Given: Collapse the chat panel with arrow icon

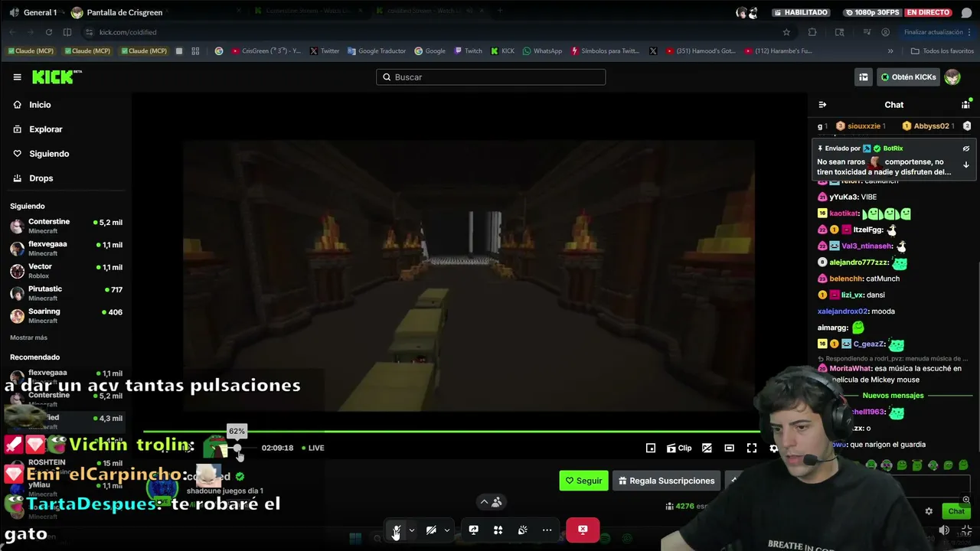Looking at the screenshot, I should click(822, 105).
